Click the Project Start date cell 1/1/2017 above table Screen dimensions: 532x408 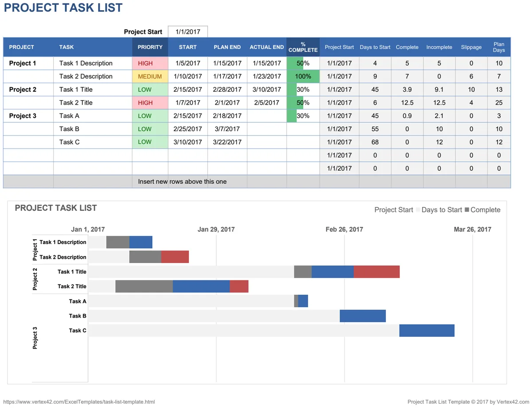(x=188, y=32)
